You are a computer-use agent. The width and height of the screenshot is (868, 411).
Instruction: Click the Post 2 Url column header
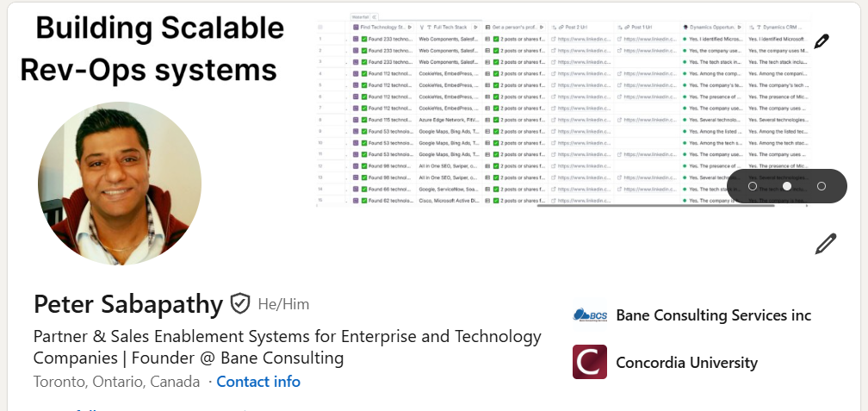click(x=571, y=28)
